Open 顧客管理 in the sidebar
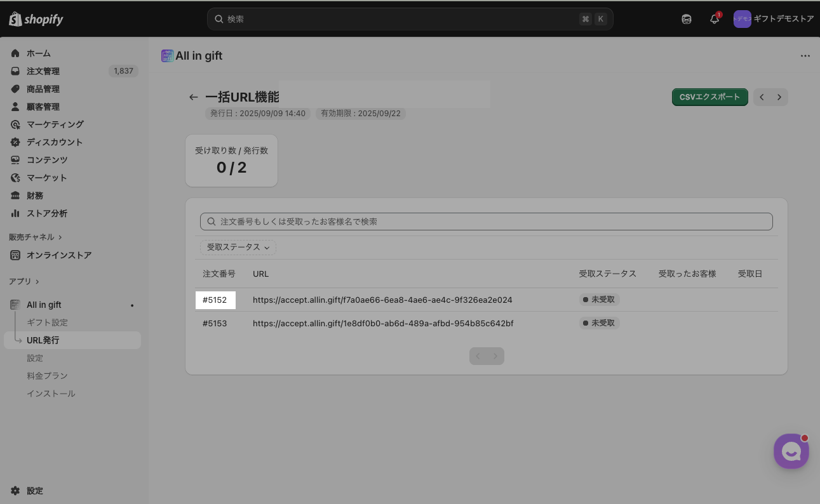820x504 pixels. point(43,107)
